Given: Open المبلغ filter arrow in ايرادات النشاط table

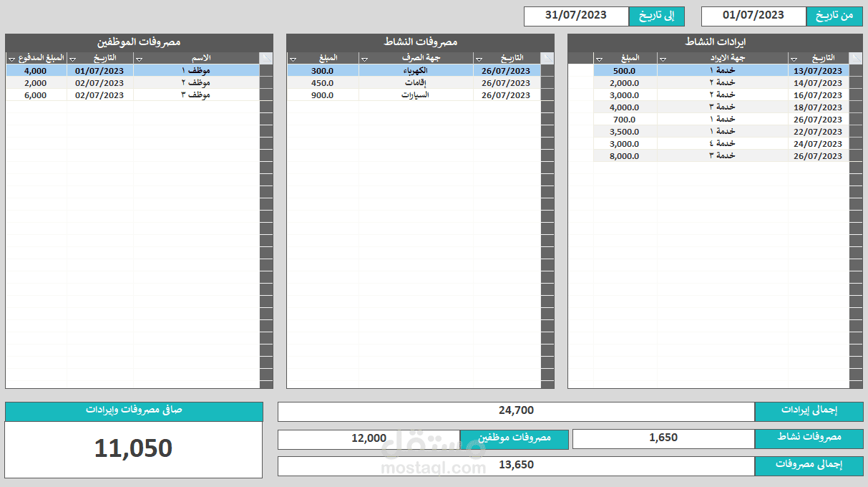Looking at the screenshot, I should point(600,59).
